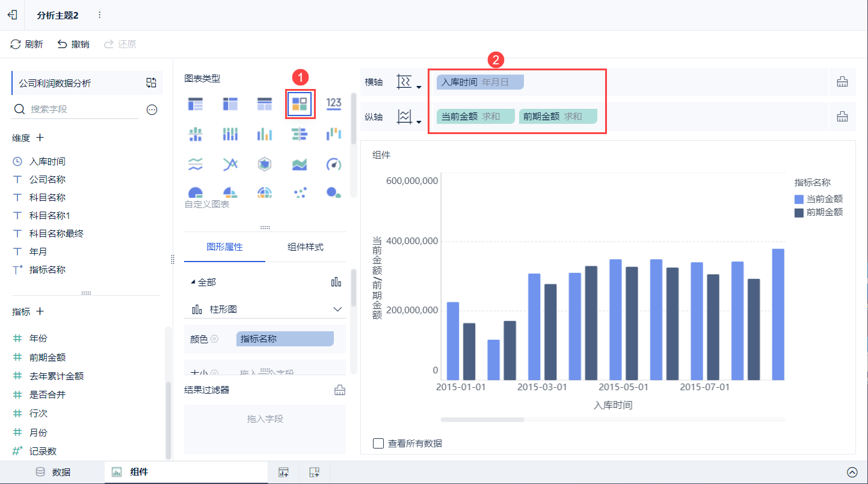Collapse the 全部 section triangle
This screenshot has height=484, width=868.
193,282
